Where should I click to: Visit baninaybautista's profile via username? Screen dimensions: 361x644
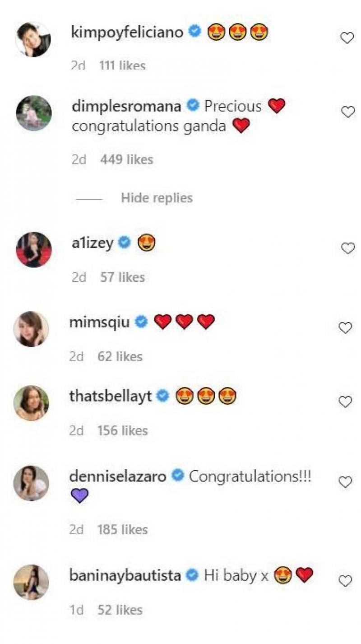click(125, 575)
